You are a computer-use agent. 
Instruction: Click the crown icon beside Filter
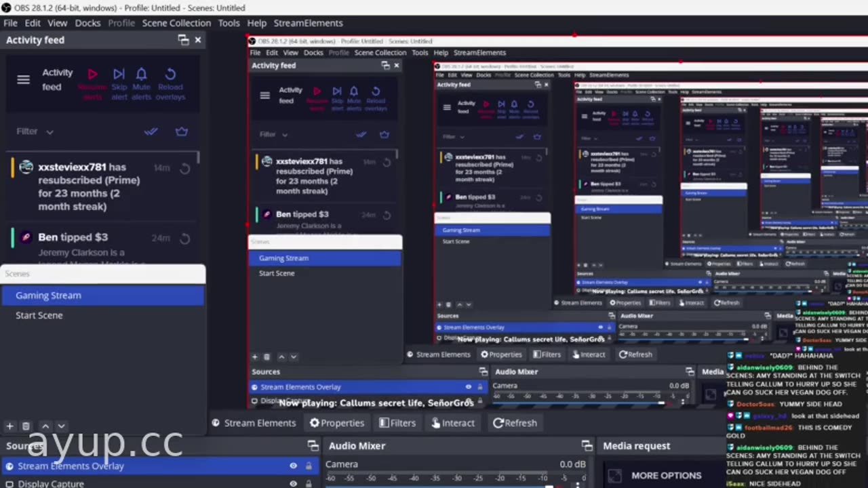(182, 131)
